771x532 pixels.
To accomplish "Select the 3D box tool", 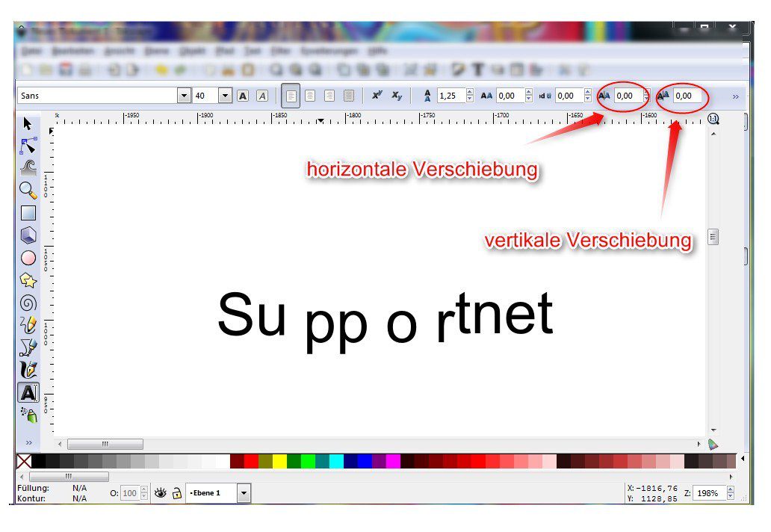I will click(x=28, y=235).
